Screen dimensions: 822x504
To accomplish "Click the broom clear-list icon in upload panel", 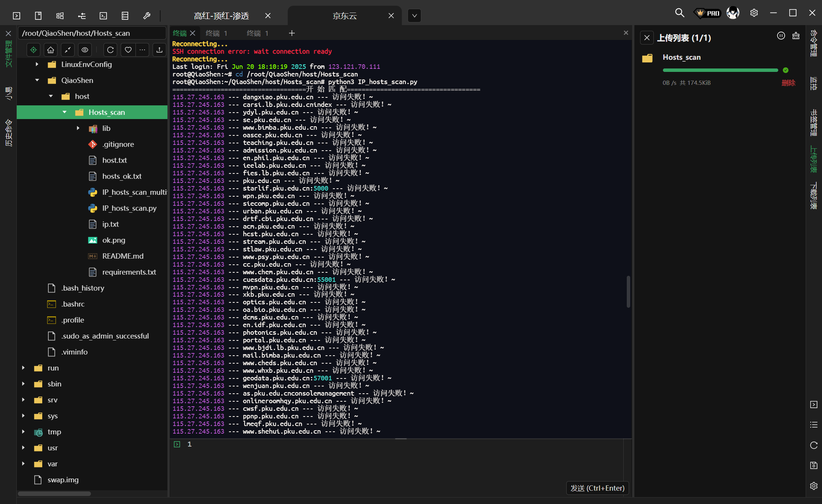I will (x=796, y=36).
